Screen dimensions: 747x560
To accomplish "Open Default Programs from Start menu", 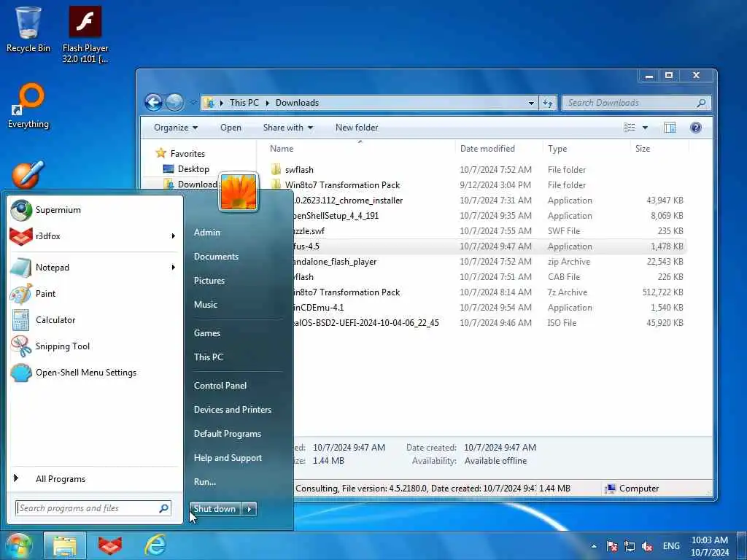I will [228, 434].
